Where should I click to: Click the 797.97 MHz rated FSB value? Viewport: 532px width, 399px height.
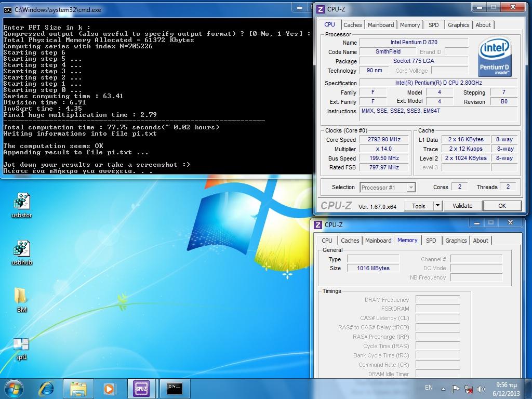(384, 167)
